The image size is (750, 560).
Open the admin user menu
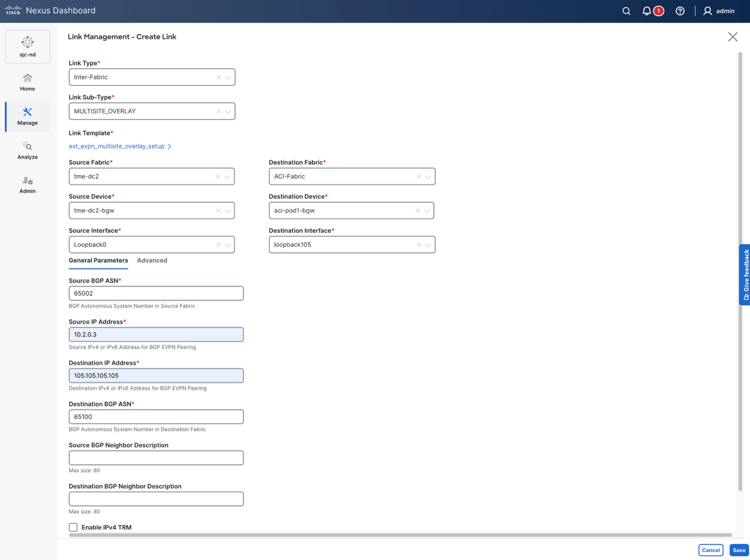point(719,11)
